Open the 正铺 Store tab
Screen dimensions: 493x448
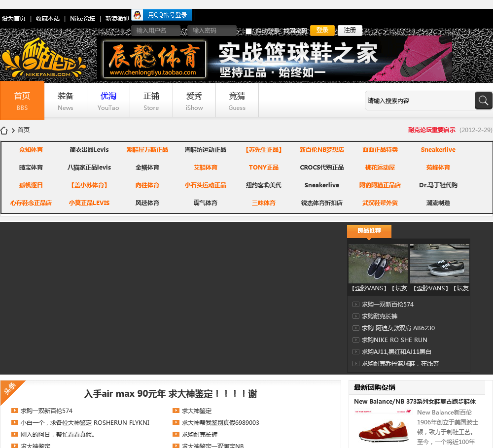click(x=151, y=101)
